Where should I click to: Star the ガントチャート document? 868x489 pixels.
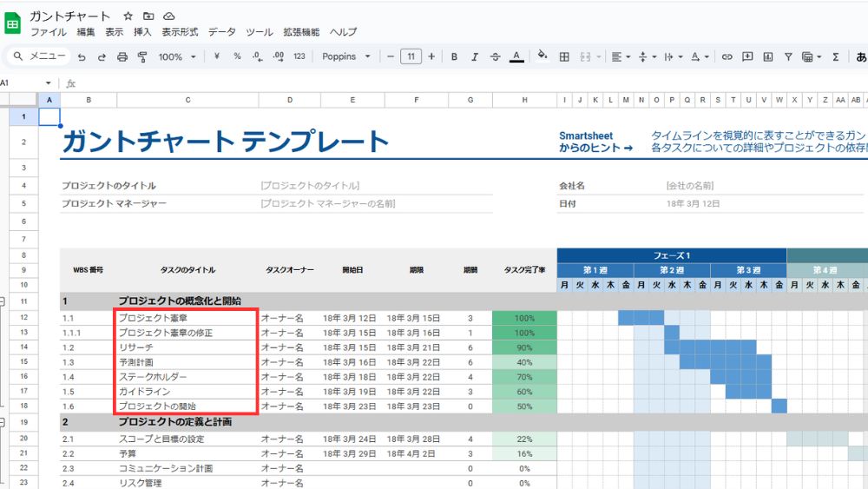[x=128, y=17]
